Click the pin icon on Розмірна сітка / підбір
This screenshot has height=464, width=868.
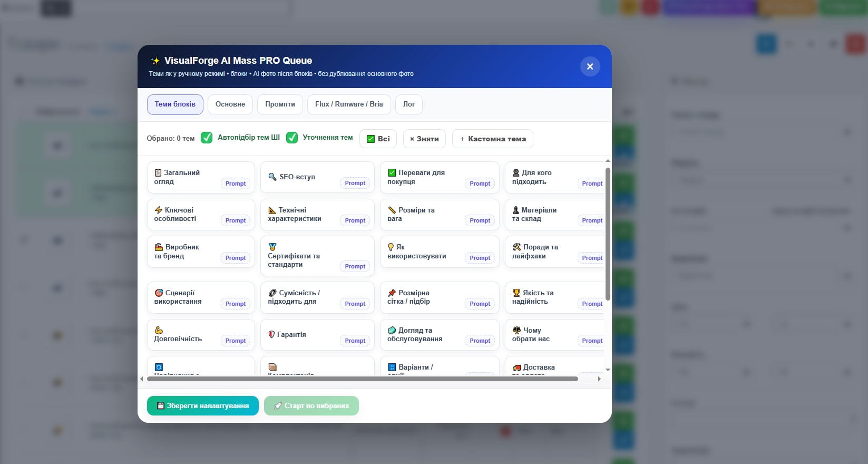(x=392, y=293)
